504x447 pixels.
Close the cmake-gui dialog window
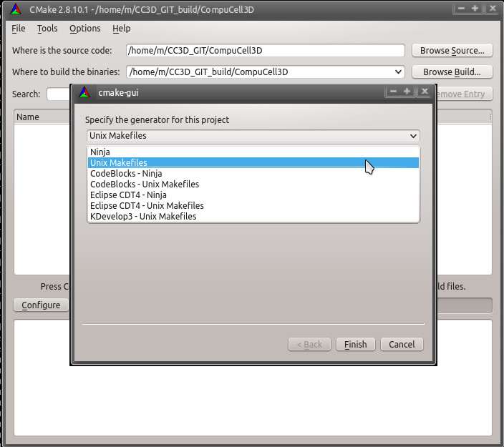tap(425, 92)
